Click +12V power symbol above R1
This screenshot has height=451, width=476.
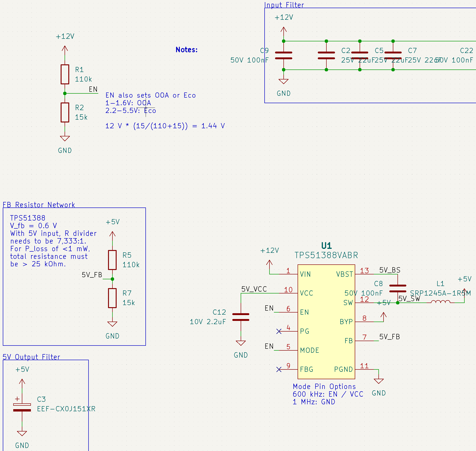coord(65,49)
